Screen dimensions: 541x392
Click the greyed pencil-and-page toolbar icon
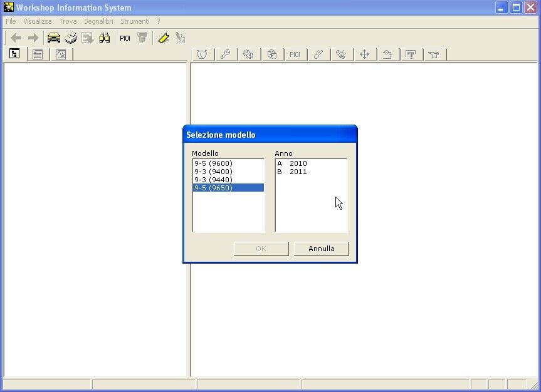180,38
